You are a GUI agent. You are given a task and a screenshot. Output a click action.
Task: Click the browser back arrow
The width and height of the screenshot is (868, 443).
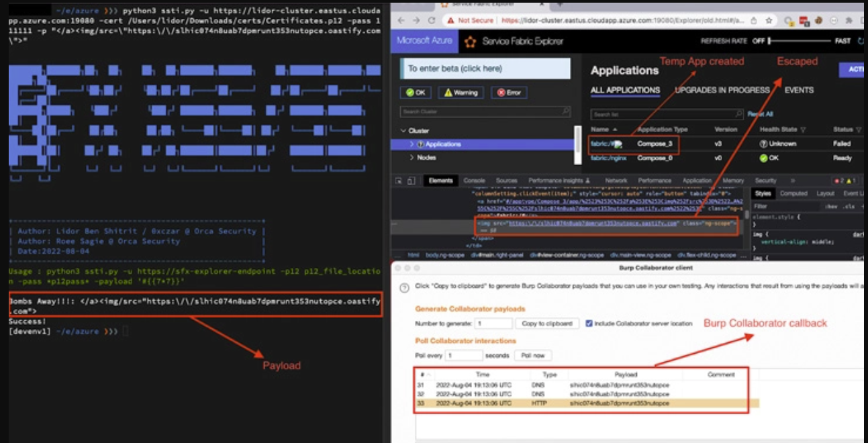tap(401, 21)
